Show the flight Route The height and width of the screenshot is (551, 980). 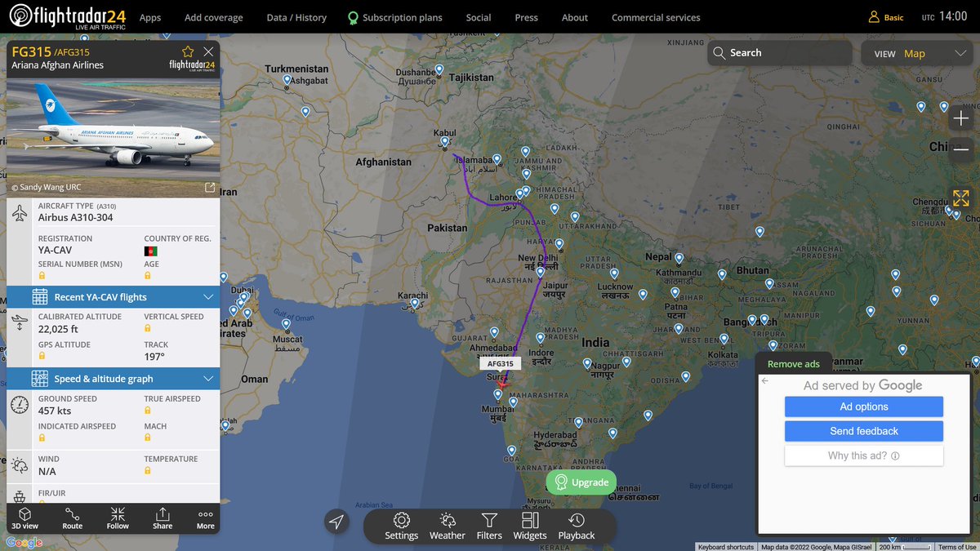(73, 518)
